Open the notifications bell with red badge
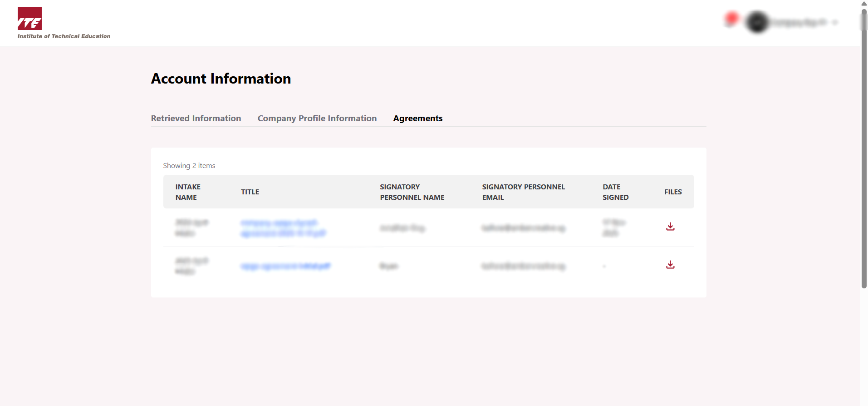Image resolution: width=868 pixels, height=406 pixels. click(731, 20)
